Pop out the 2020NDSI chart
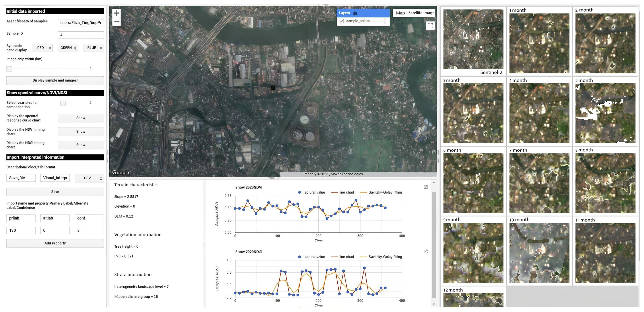 pos(425,251)
